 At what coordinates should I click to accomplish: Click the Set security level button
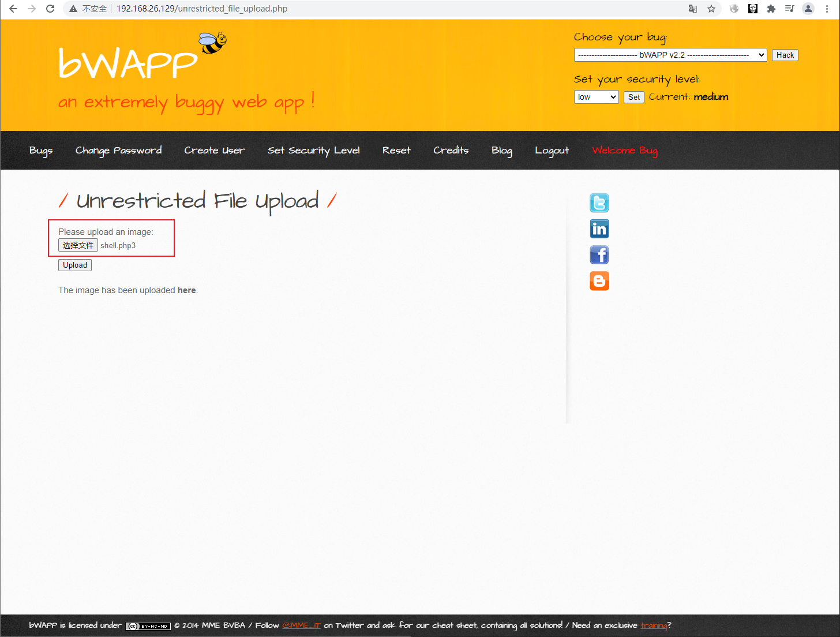pyautogui.click(x=634, y=97)
